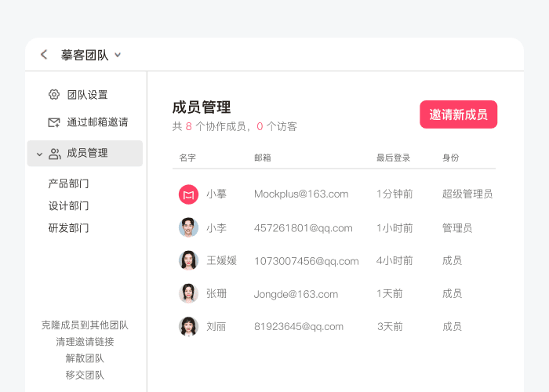The height and width of the screenshot is (392, 549).
Task: Click the 移交团队 link
Action: (85, 375)
